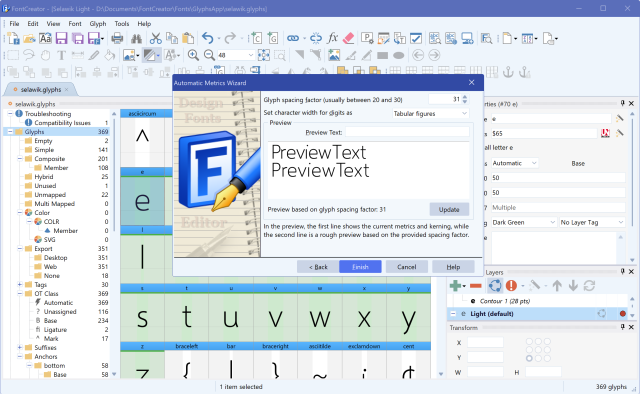Click Update to refresh the preview
This screenshot has height=394, width=640.
[449, 209]
